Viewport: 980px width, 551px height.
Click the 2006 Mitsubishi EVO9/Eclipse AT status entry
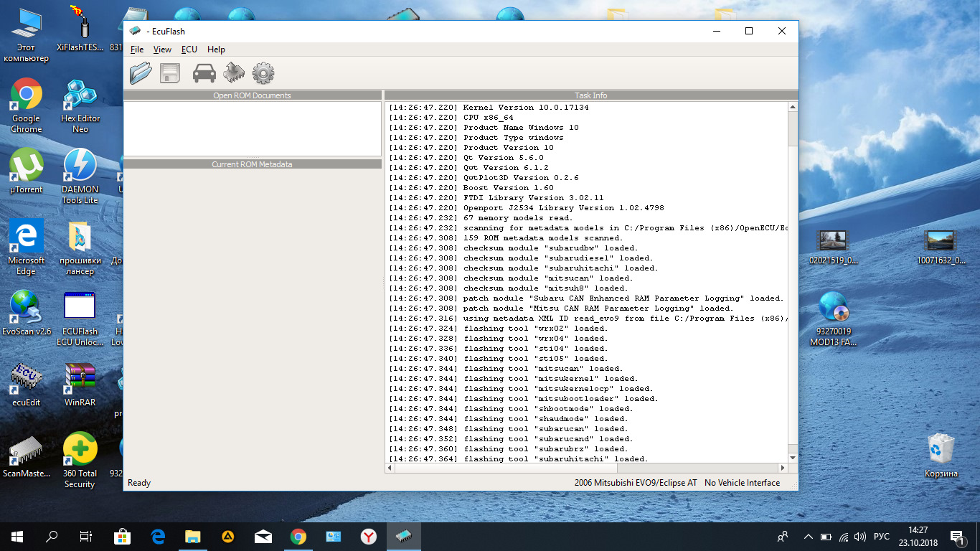[x=636, y=483]
